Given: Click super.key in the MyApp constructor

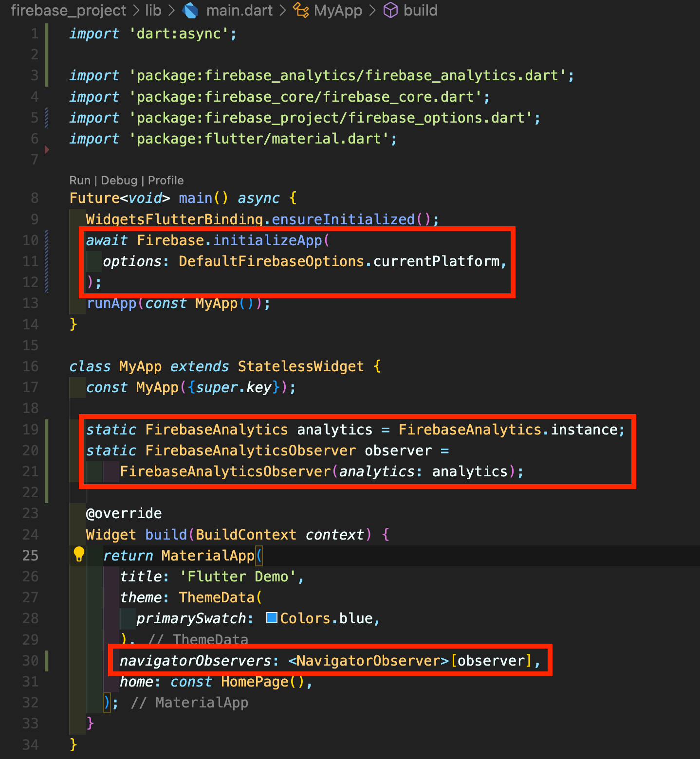Looking at the screenshot, I should pos(234,387).
